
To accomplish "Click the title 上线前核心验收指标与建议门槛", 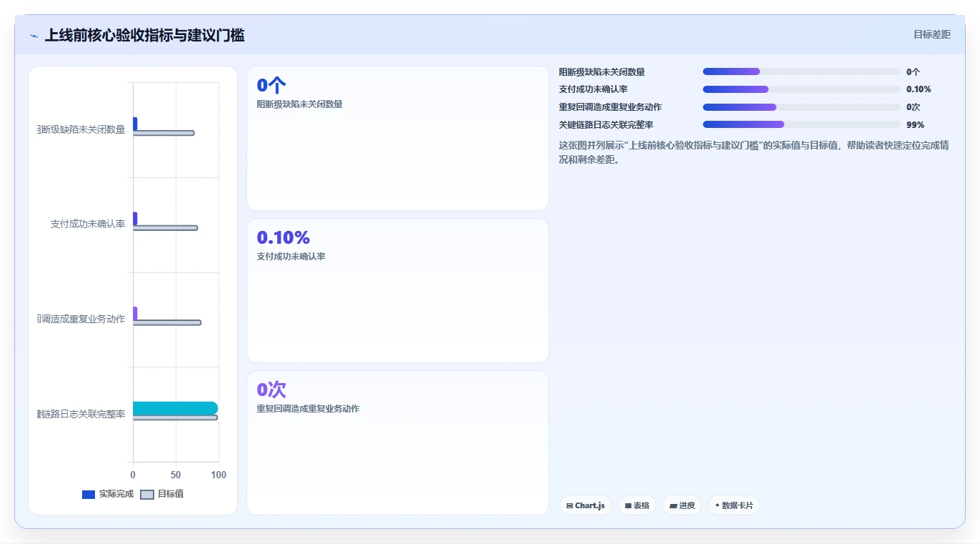I will click(144, 35).
